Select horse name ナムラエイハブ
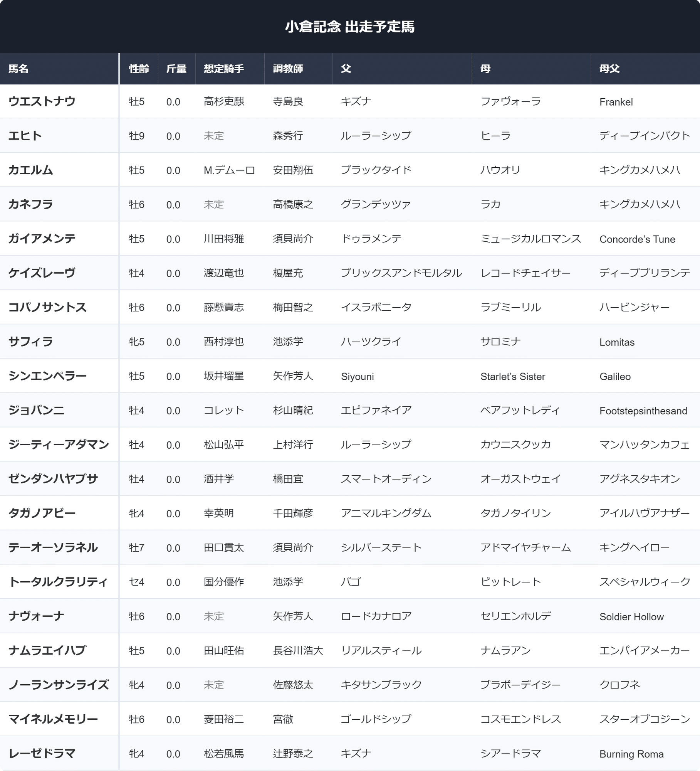Image resolution: width=700 pixels, height=771 pixels. [48, 650]
